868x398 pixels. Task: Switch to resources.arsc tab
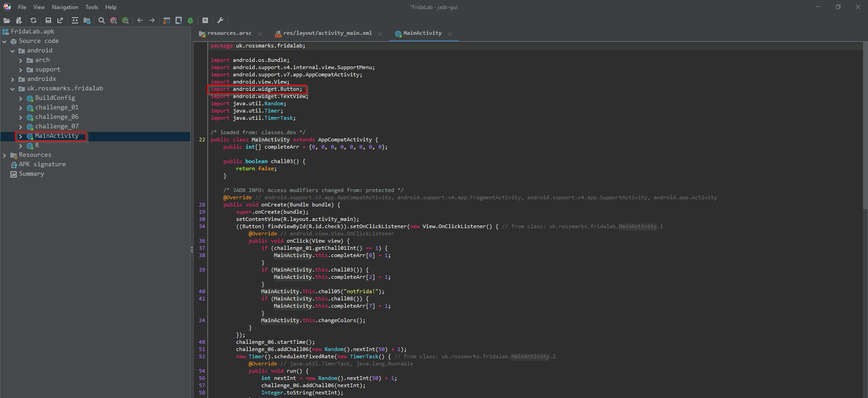click(x=229, y=33)
